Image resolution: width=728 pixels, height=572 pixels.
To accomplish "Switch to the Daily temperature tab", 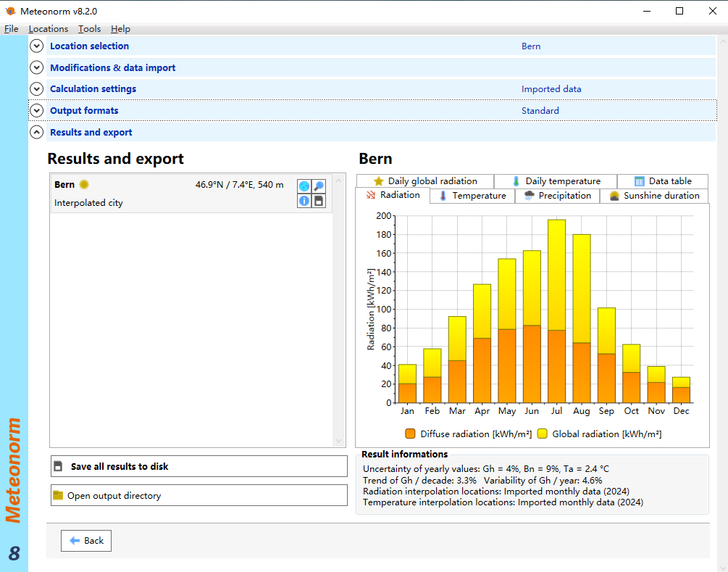I will [556, 181].
